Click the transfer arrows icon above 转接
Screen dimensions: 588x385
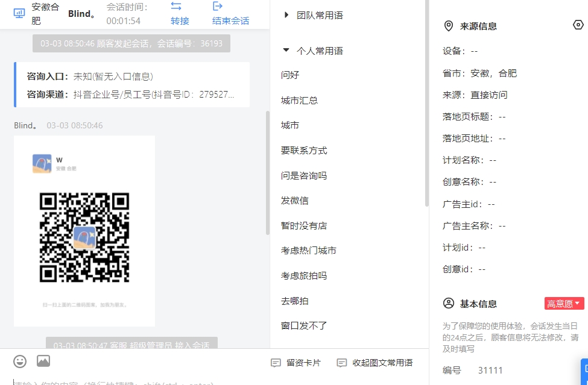(x=176, y=6)
